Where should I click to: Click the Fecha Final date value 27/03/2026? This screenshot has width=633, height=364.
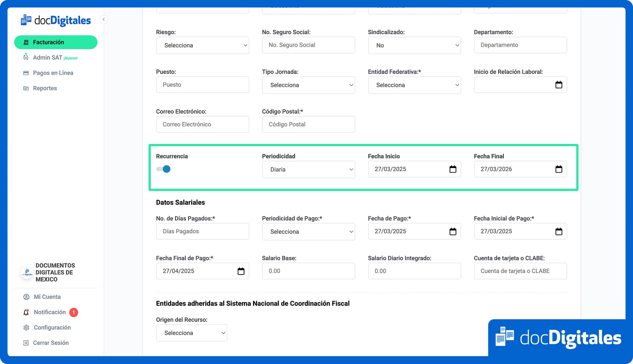[x=496, y=169]
